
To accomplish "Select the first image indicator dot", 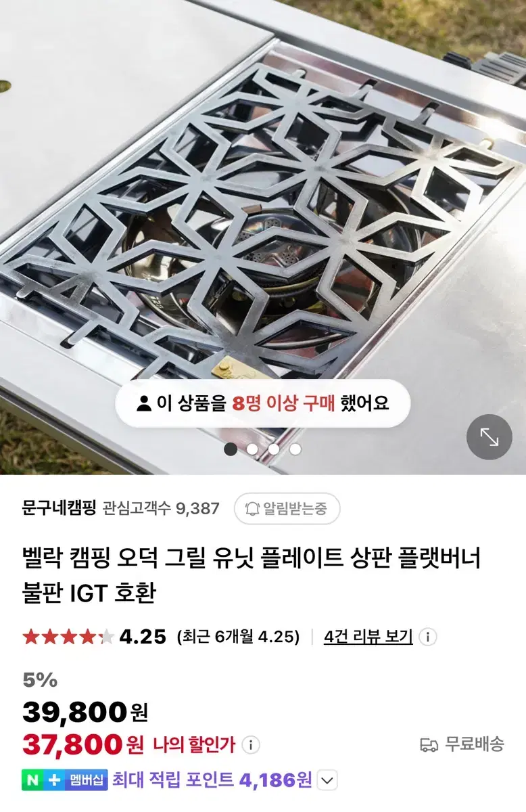I will click(x=231, y=449).
